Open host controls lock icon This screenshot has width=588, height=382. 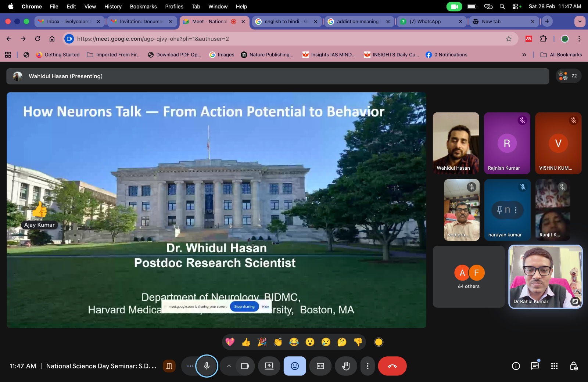(573, 366)
